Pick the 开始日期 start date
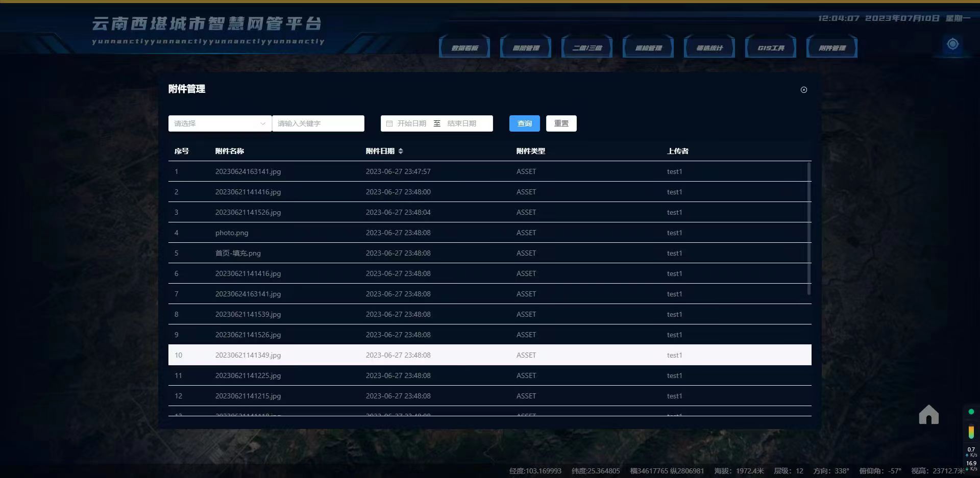The width and height of the screenshot is (980, 478). pyautogui.click(x=411, y=123)
